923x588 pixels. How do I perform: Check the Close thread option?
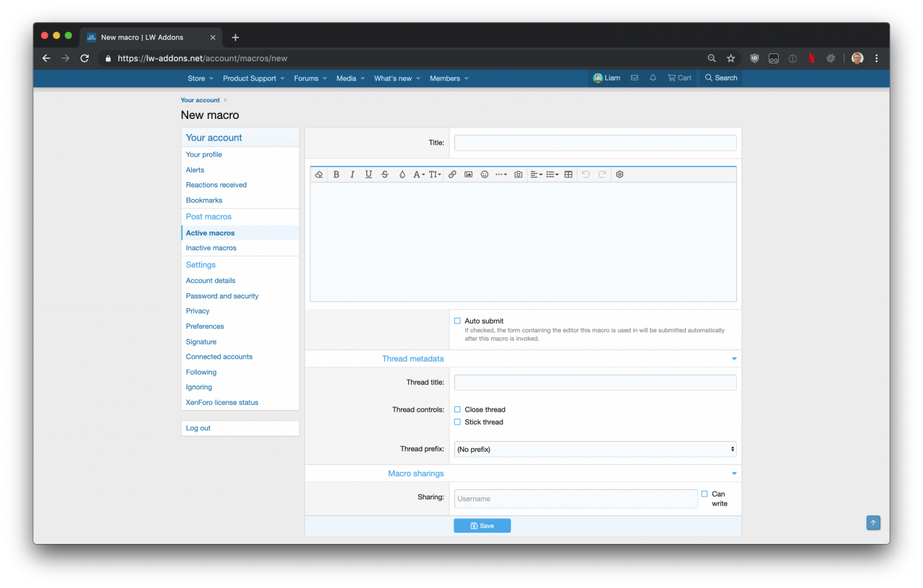point(457,410)
